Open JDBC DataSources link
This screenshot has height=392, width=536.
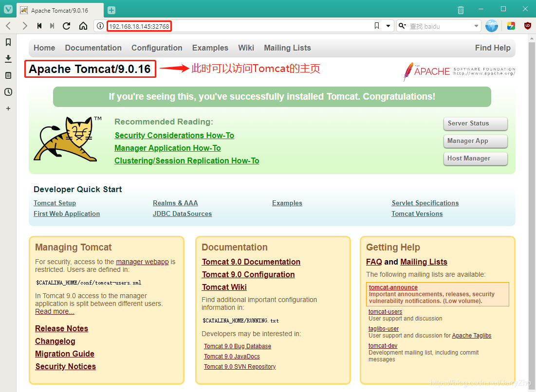(x=182, y=214)
